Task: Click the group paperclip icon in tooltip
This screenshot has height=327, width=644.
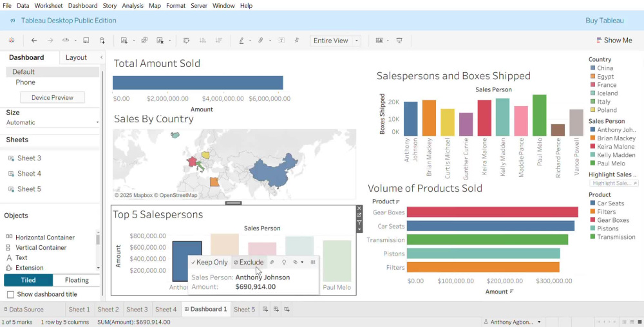Action: pyautogui.click(x=272, y=262)
